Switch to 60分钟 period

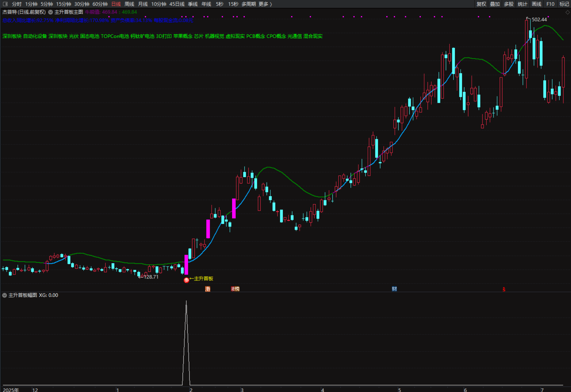point(100,4)
